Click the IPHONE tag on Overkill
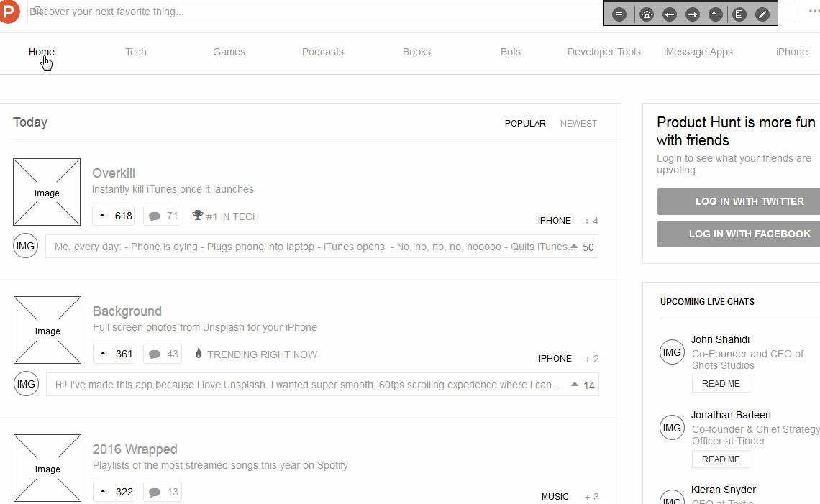 point(555,221)
